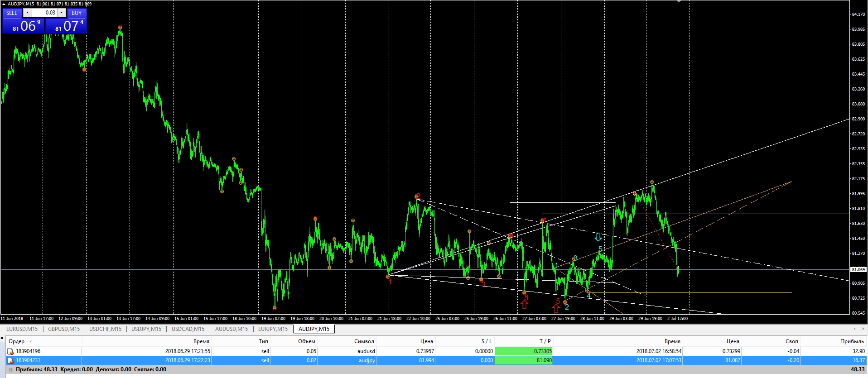Image resolution: width=868 pixels, height=378 pixels.
Task: Select order row 183904231
Action: pos(436,360)
